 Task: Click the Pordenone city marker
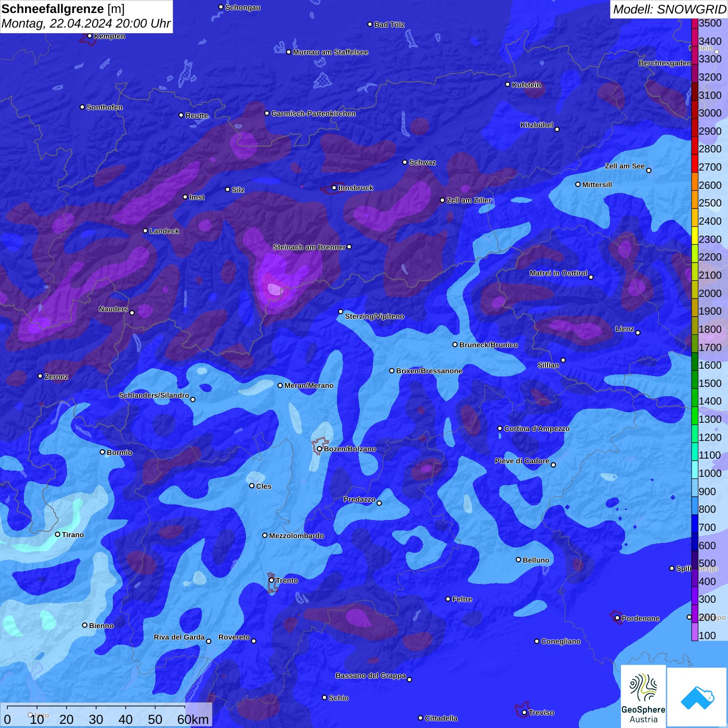[617, 618]
